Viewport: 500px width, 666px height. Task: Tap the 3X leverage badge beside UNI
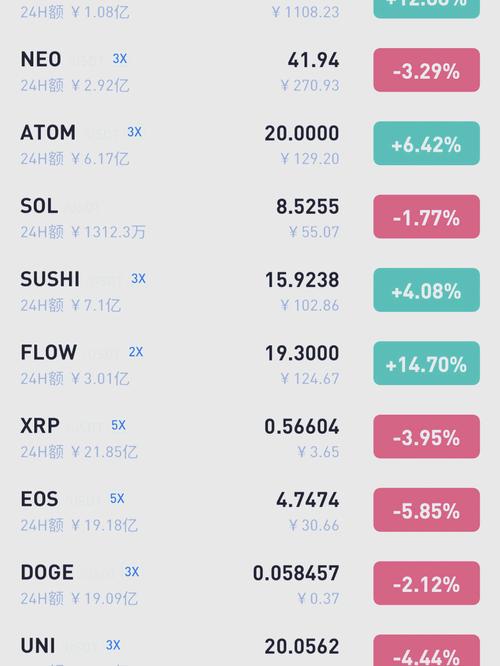pos(113,645)
